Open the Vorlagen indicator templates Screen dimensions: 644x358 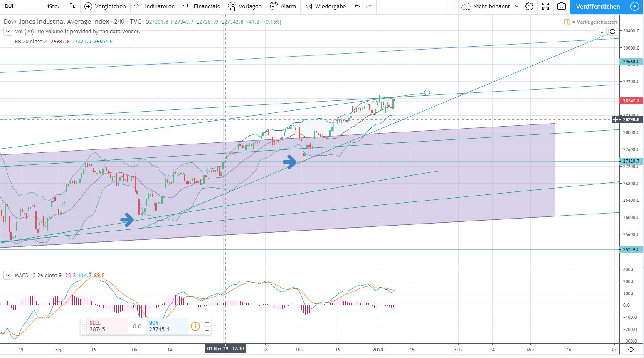tap(245, 6)
